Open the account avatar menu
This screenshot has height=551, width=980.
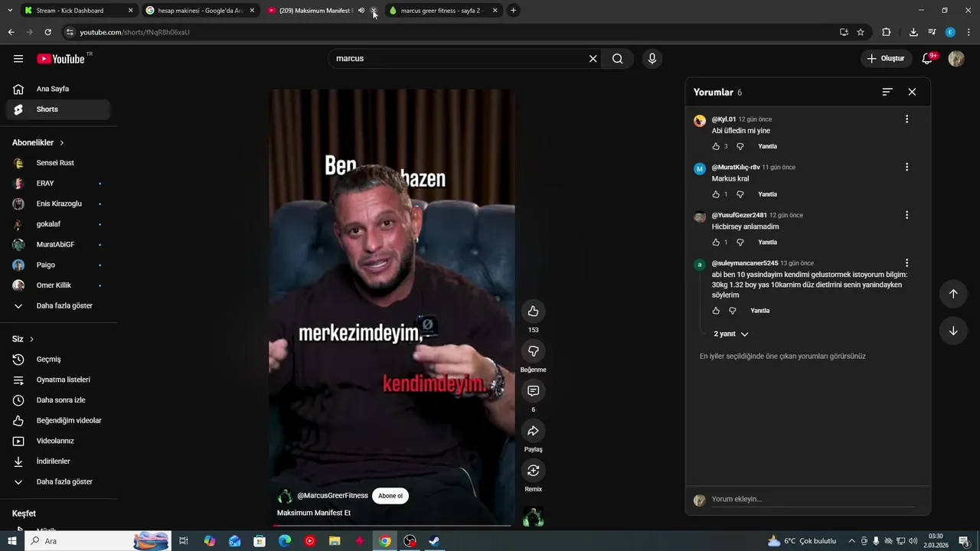pyautogui.click(x=956, y=59)
